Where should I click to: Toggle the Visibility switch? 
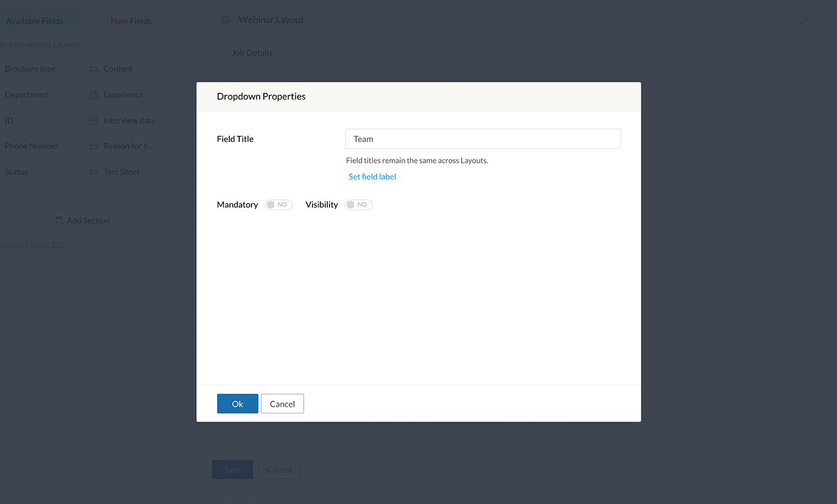coord(359,205)
